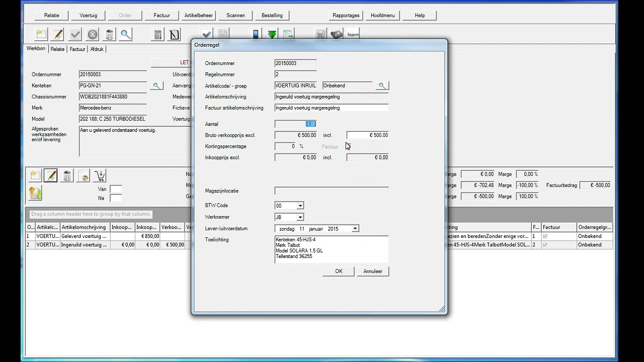
Task: Click the bpm icon in toolbar
Action: click(x=353, y=34)
